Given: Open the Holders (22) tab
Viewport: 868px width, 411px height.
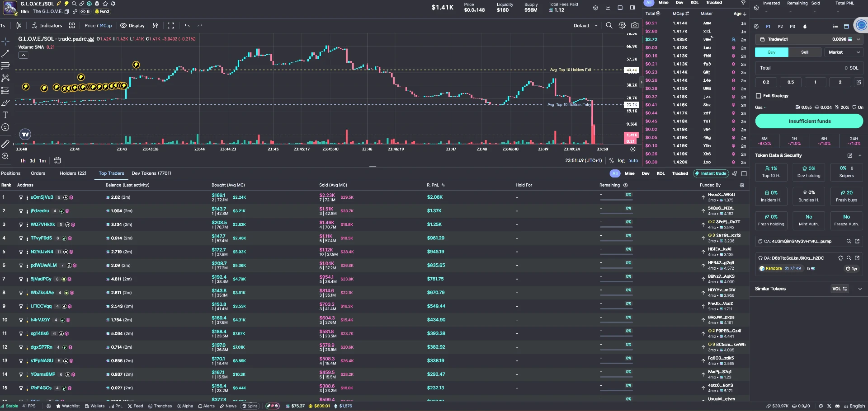Looking at the screenshot, I should (73, 173).
